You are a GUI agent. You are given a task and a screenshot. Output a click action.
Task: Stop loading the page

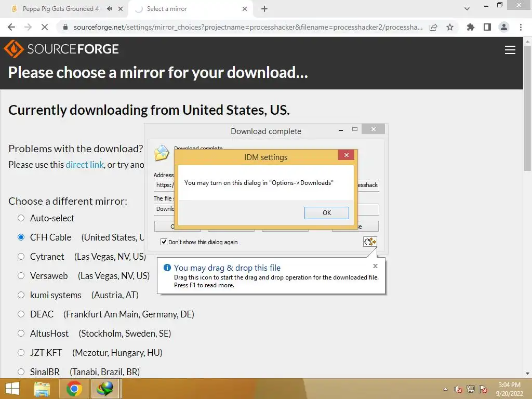45,27
